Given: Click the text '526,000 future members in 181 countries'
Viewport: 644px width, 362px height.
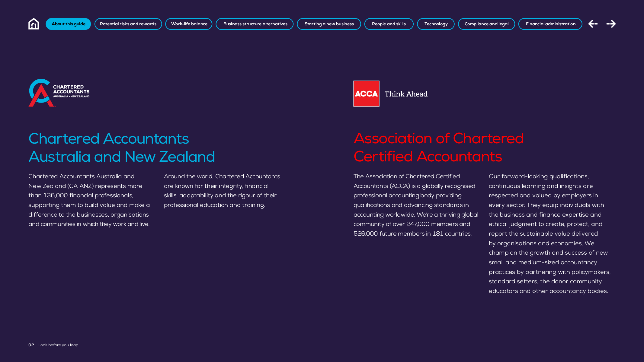Looking at the screenshot, I should click(412, 234).
